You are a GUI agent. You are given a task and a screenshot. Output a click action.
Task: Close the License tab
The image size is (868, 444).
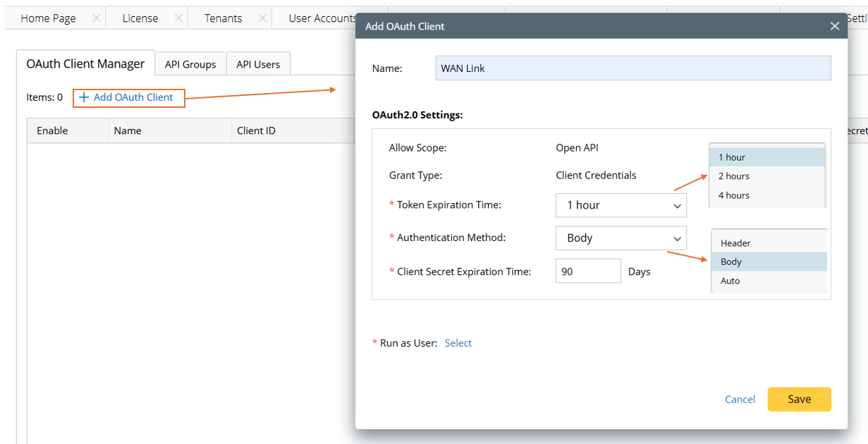179,18
